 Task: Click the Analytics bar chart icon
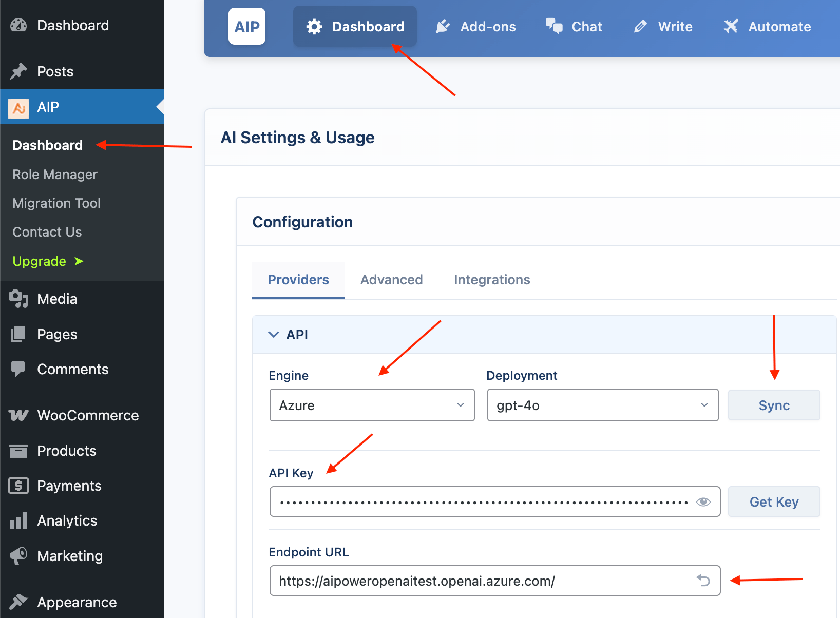click(18, 520)
